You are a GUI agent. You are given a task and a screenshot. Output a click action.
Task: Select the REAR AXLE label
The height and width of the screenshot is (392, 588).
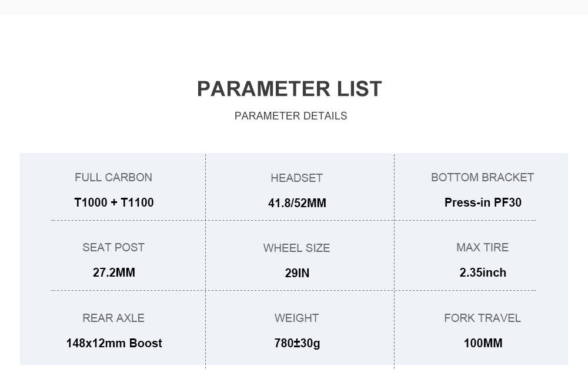tap(113, 318)
